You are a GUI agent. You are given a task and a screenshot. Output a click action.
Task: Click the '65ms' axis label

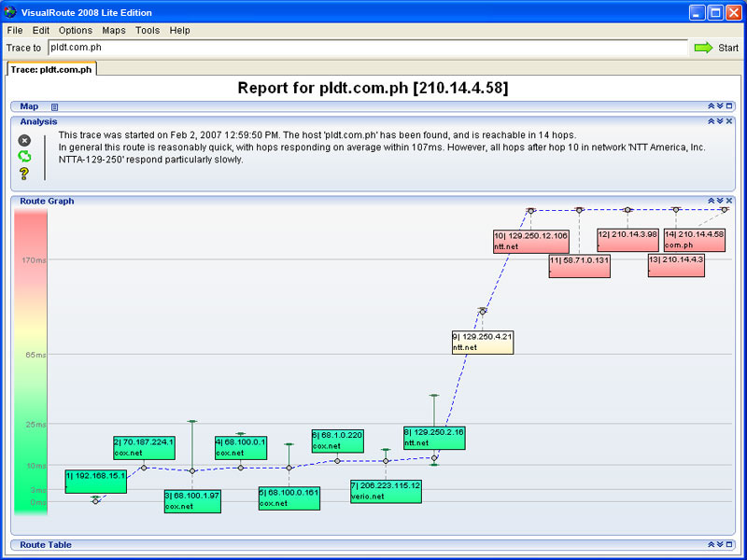(36, 356)
